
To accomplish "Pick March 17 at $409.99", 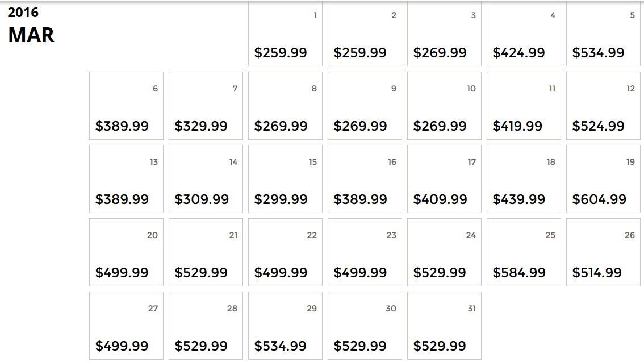I will point(444,179).
